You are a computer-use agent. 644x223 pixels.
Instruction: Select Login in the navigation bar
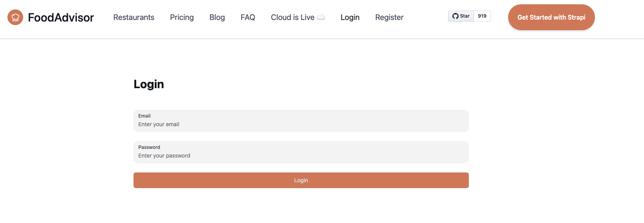point(350,17)
